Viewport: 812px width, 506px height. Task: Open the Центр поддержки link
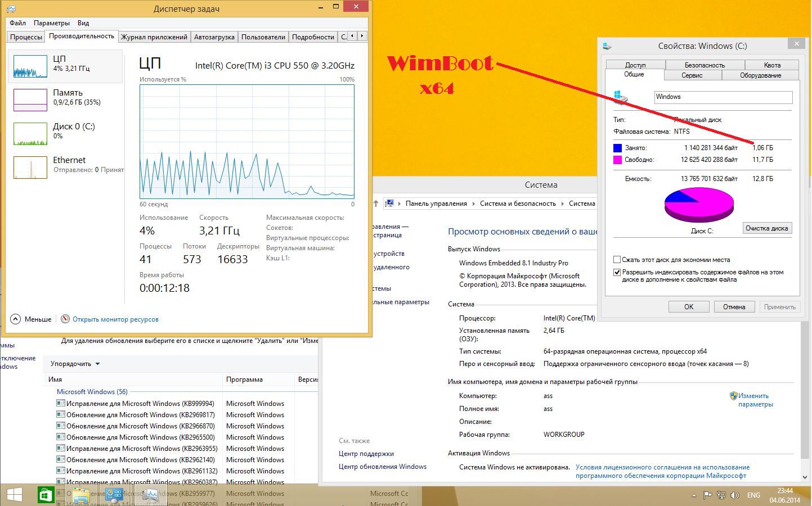(x=366, y=454)
